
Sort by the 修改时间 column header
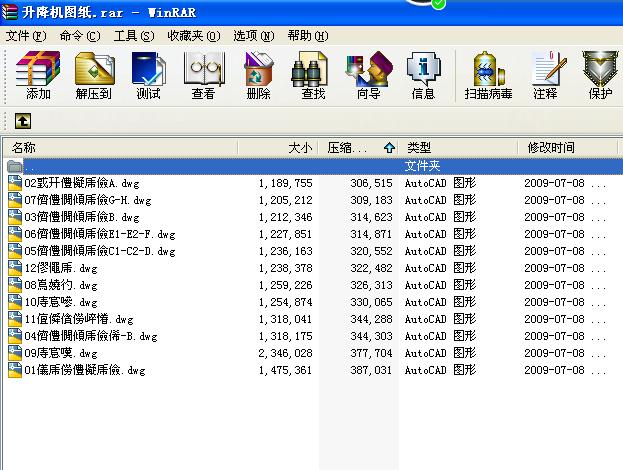point(568,148)
